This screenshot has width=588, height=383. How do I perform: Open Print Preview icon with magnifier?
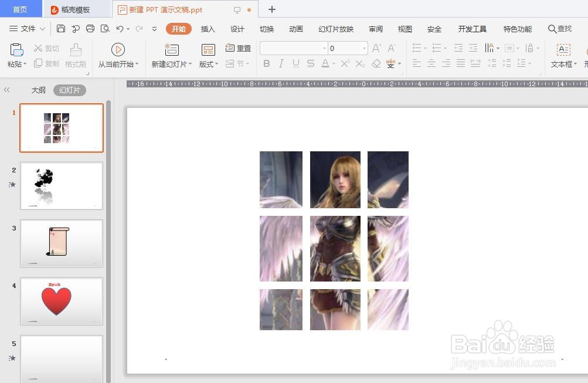point(105,29)
